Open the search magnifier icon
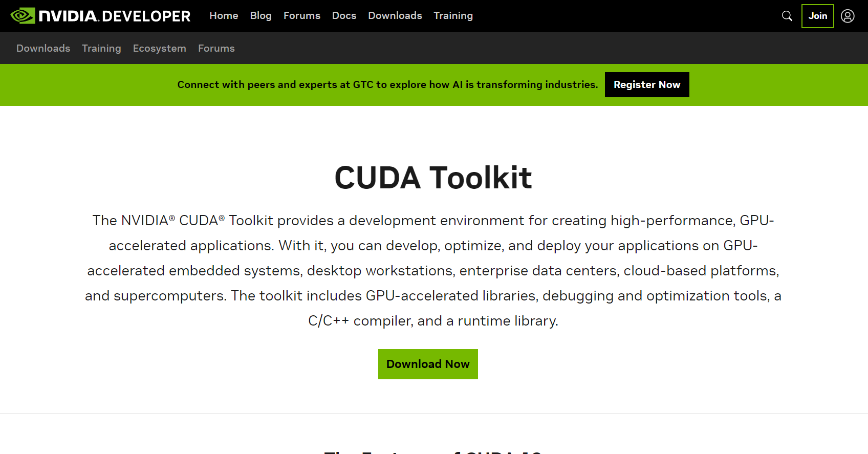The width and height of the screenshot is (868, 454). point(787,16)
